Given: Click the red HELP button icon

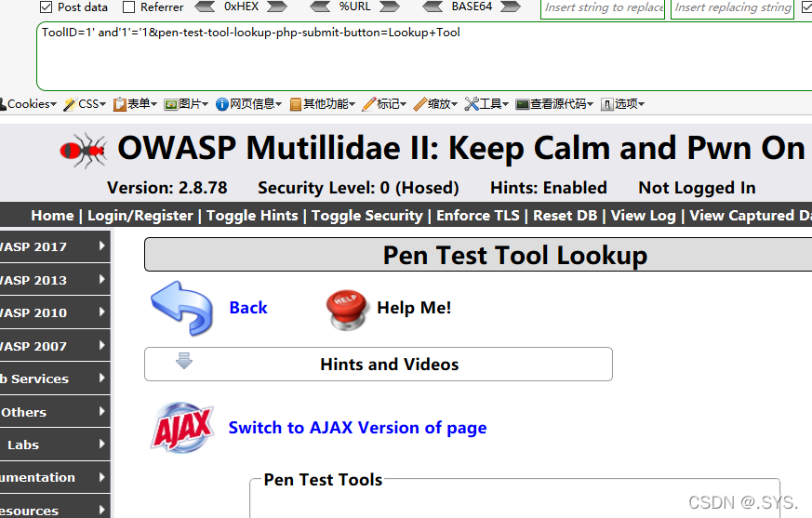Looking at the screenshot, I should pyautogui.click(x=347, y=310).
